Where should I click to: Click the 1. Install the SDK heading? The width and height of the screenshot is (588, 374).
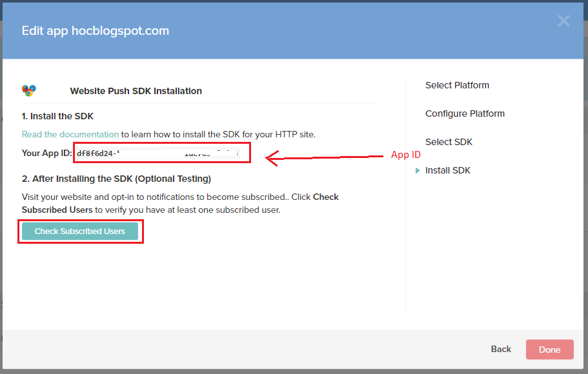(57, 116)
